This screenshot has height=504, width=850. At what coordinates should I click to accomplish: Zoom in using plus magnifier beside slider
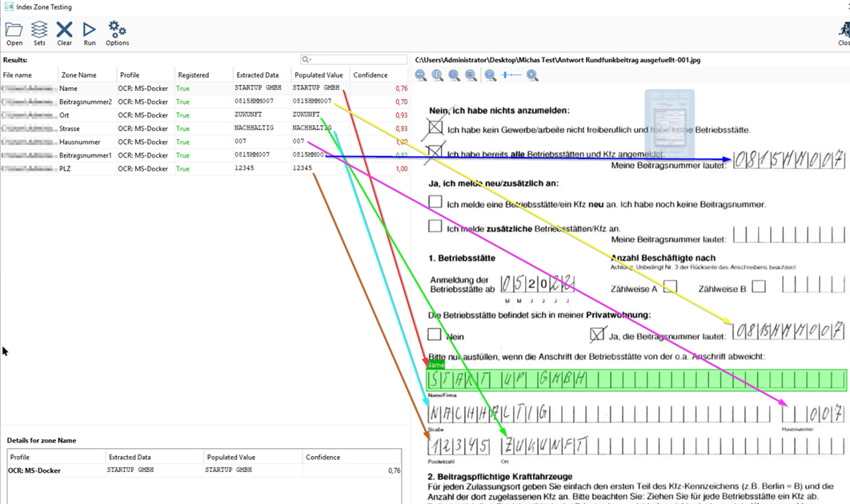click(x=532, y=75)
